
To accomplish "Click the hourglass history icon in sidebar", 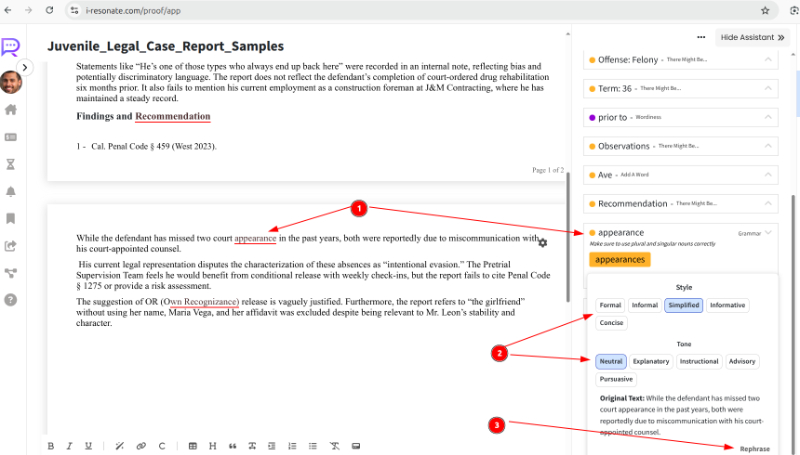I will 11,164.
